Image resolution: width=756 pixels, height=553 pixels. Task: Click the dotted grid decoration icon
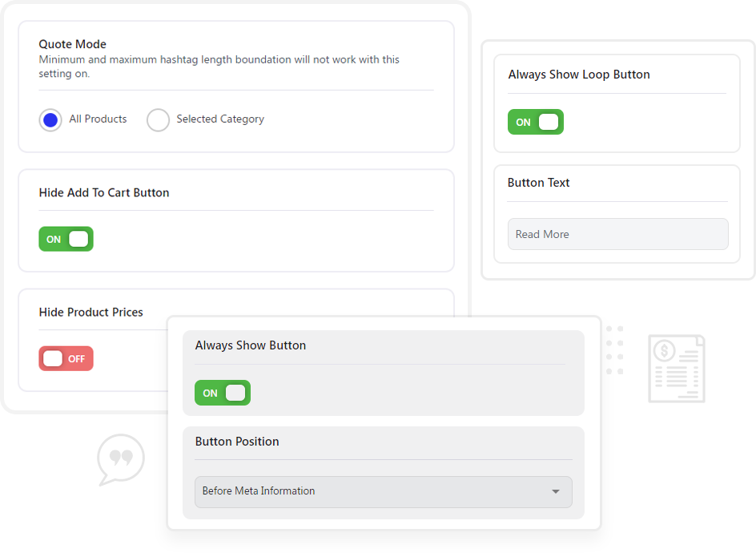[x=614, y=350]
